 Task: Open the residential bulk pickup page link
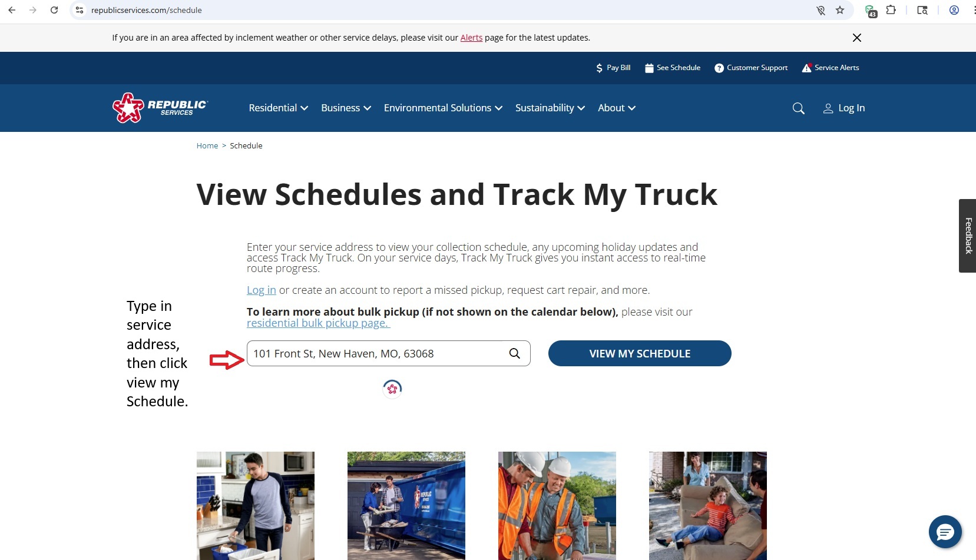318,323
